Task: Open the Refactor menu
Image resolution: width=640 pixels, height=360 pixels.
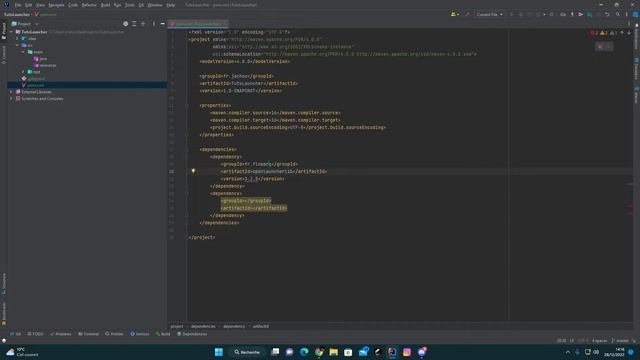Action: coord(89,5)
